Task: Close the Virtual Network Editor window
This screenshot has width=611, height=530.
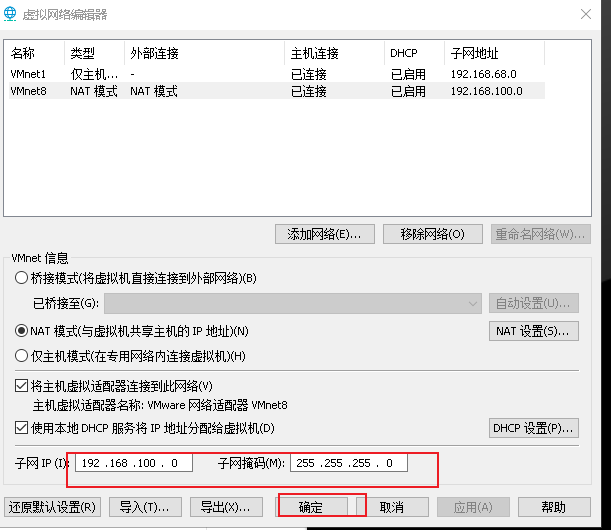Action: coord(586,14)
